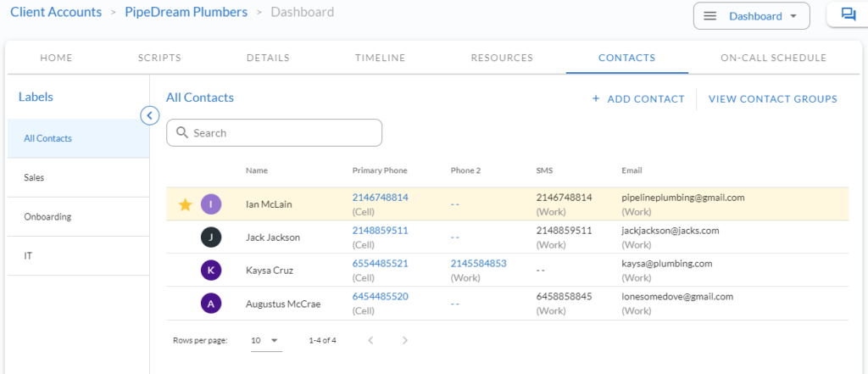Click the search magnifier icon
Image resolution: width=868 pixels, height=374 pixels.
pos(182,133)
